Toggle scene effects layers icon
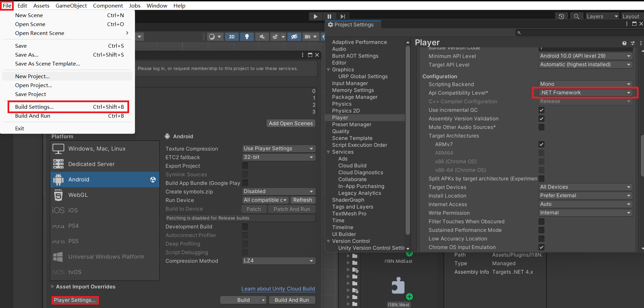644x308 pixels. [275, 37]
